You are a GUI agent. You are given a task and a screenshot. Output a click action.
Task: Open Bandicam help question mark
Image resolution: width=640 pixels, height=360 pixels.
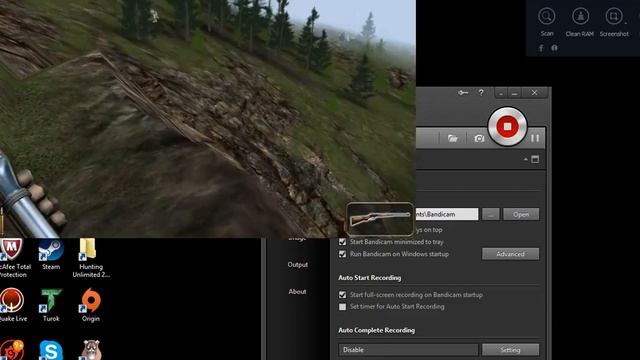tap(481, 93)
